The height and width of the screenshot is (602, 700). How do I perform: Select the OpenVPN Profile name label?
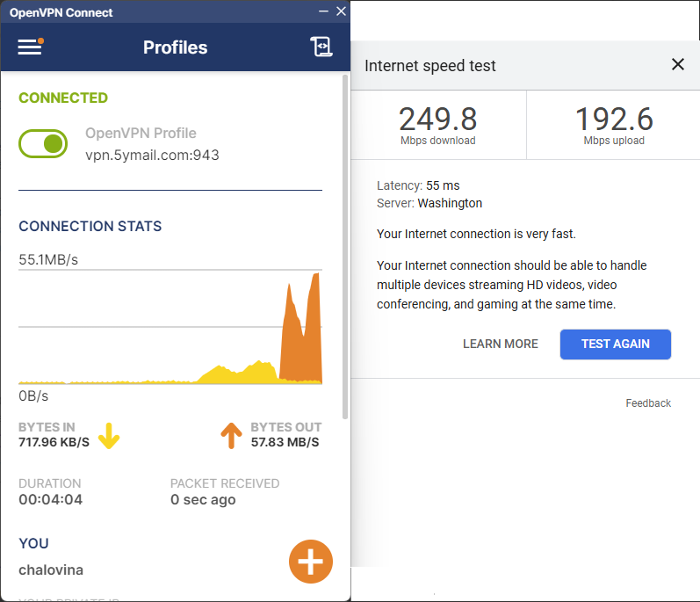click(141, 134)
